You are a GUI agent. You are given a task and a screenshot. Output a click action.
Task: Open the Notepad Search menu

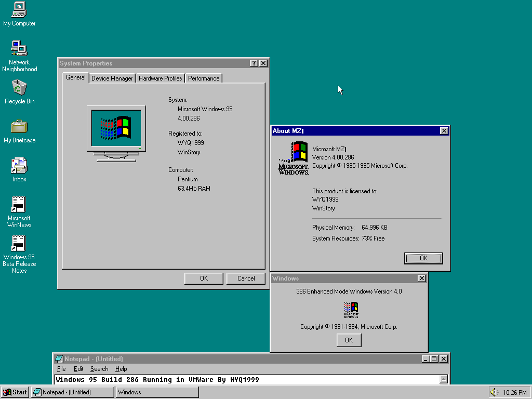[x=99, y=369]
